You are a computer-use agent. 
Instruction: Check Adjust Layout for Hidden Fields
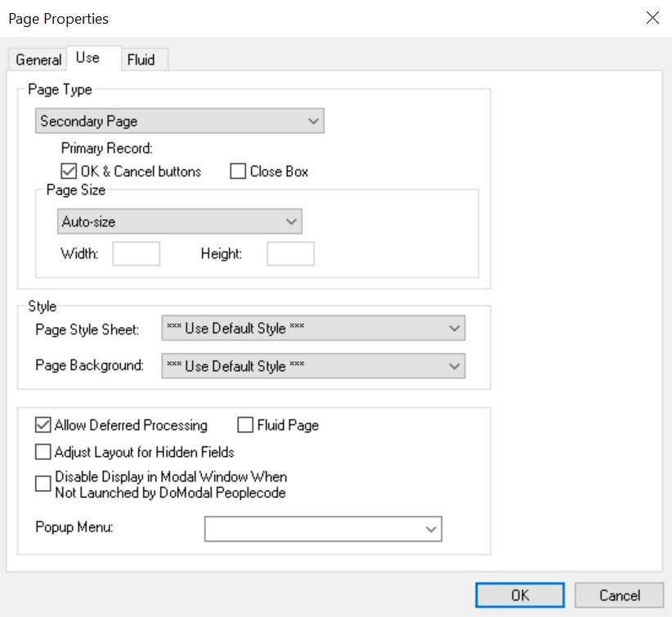(x=43, y=452)
